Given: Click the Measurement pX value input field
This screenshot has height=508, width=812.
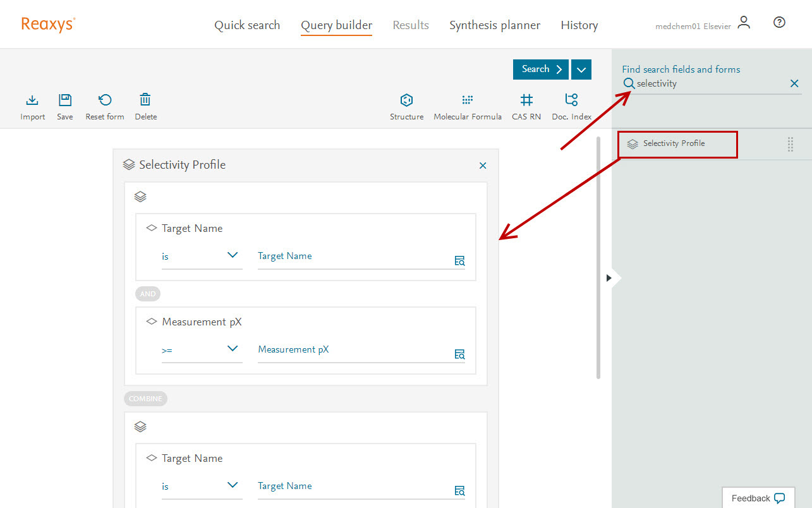Looking at the screenshot, I should tap(354, 350).
